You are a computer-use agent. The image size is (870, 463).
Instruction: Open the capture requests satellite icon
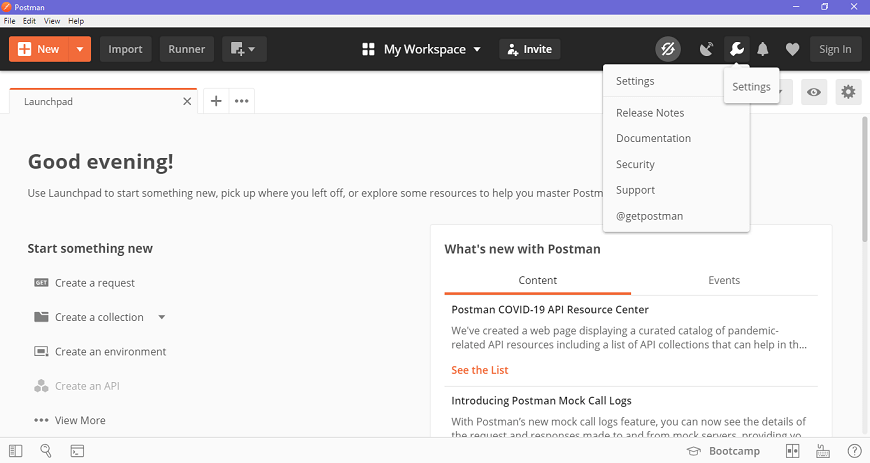[x=706, y=49]
